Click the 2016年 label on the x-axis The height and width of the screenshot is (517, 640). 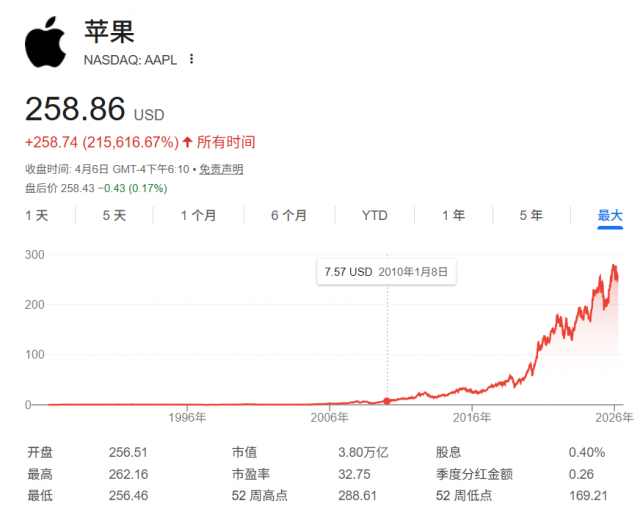470,417
